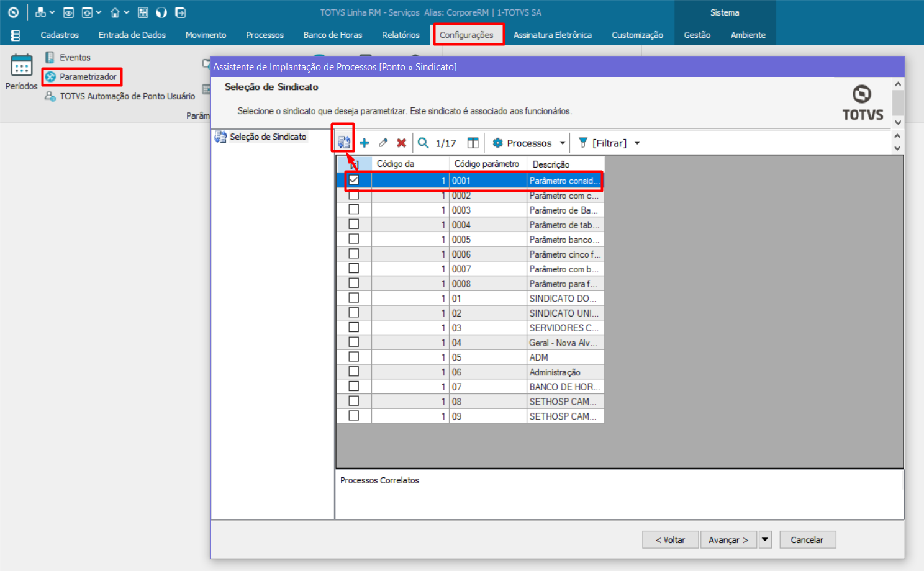Check the checkbox for parameter 0004
This screenshot has height=571, width=924.
354,224
